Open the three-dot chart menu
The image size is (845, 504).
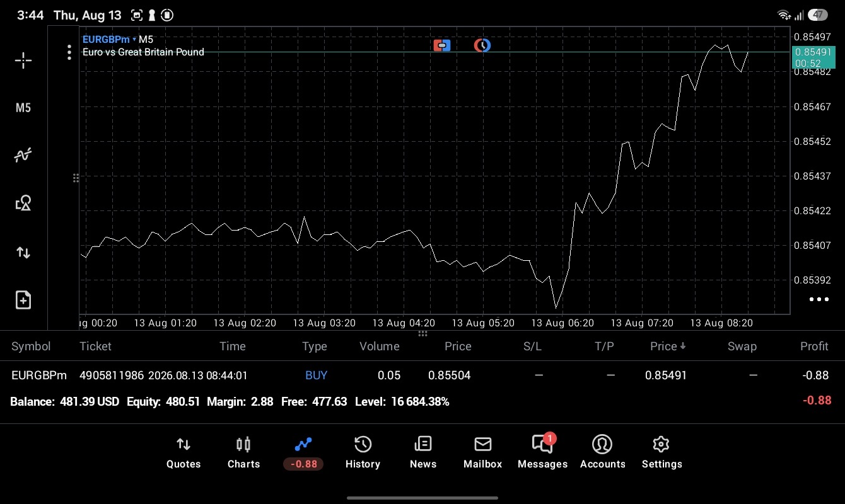(x=69, y=52)
